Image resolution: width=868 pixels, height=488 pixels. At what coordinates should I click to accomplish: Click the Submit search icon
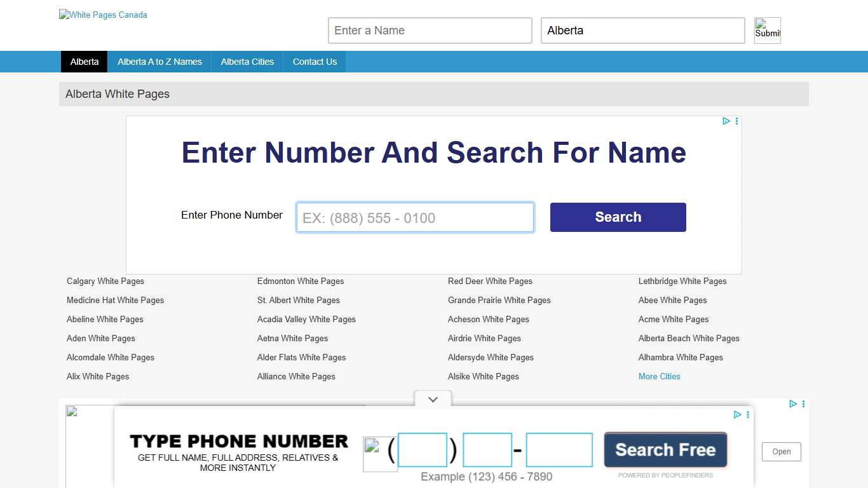click(767, 30)
